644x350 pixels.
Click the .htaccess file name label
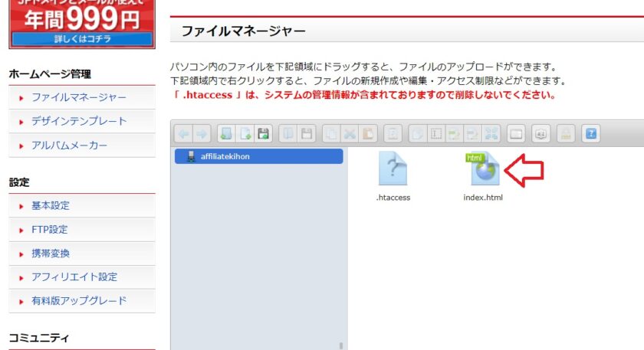tap(393, 198)
